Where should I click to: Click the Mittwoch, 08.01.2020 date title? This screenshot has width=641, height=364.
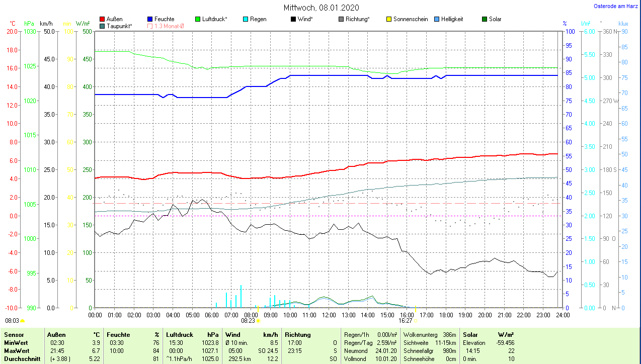click(x=320, y=8)
